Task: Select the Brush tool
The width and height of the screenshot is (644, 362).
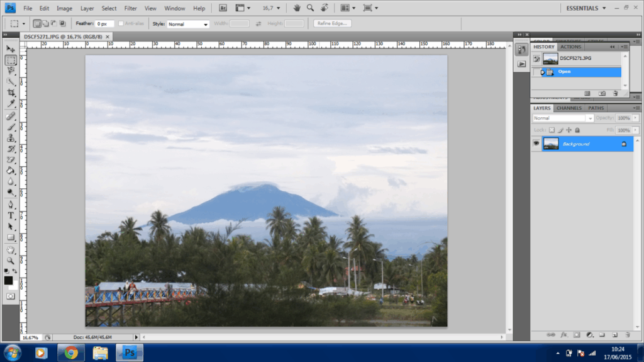Action: pyautogui.click(x=11, y=127)
